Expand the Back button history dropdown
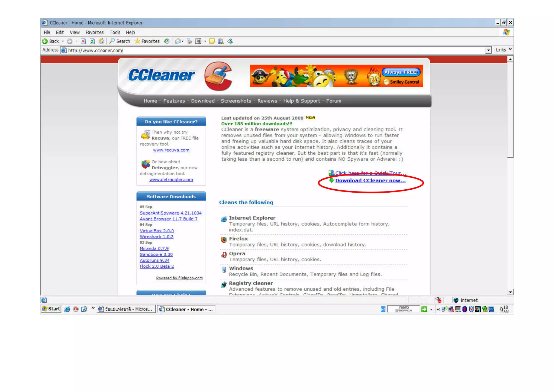 [63, 41]
